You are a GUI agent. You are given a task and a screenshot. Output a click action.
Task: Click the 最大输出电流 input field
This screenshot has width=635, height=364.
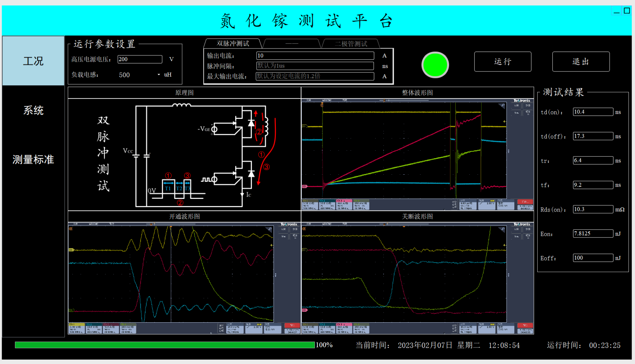point(315,76)
